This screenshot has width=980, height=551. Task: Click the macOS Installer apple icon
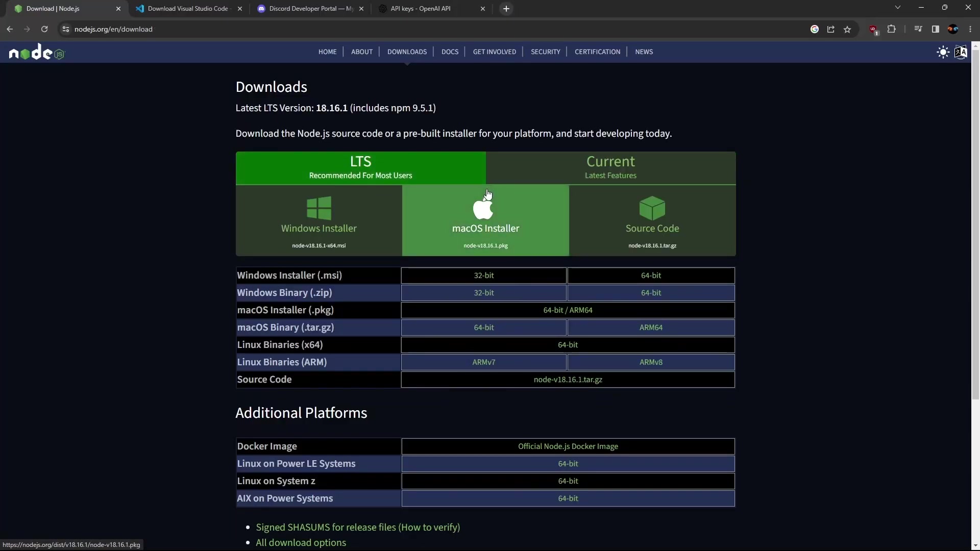tap(483, 208)
